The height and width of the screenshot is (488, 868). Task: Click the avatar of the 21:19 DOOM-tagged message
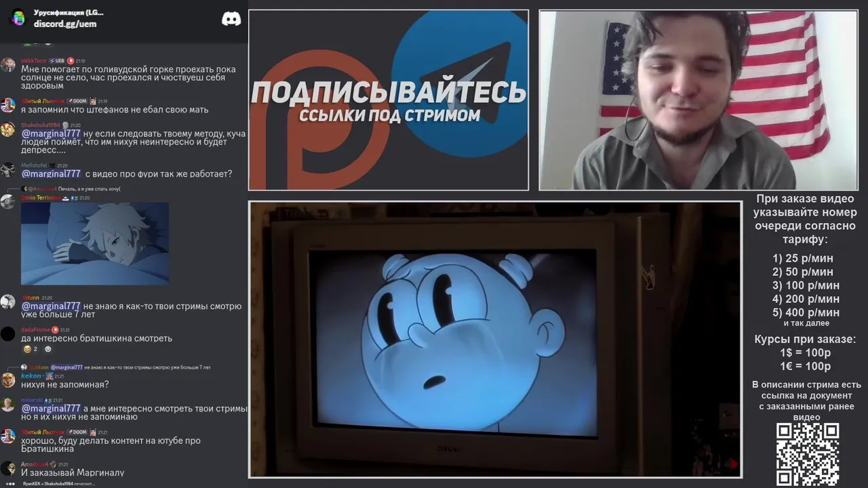[x=7, y=105]
